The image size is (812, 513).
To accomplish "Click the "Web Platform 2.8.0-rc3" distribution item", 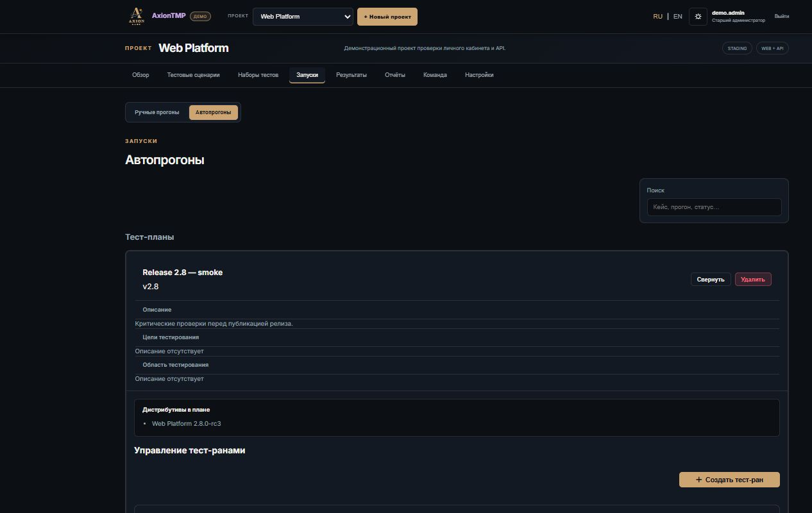I will (x=187, y=423).
